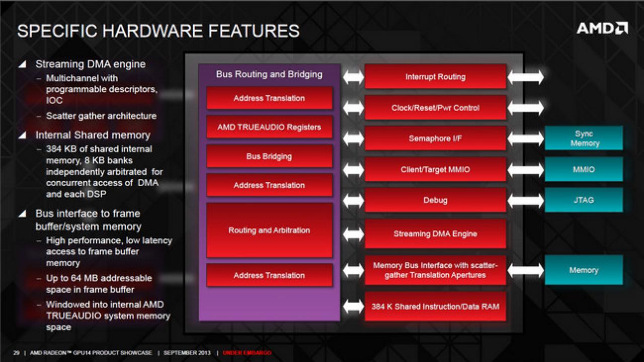Screen dimensions: 644x362
Task: Click the red Under Embargo footer text
Action: click(x=248, y=353)
